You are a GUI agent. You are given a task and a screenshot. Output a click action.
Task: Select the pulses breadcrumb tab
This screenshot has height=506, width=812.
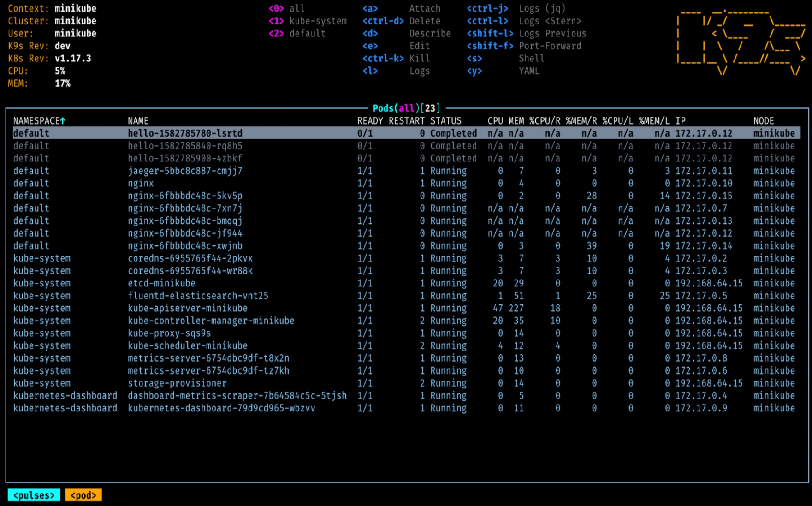pos(34,495)
